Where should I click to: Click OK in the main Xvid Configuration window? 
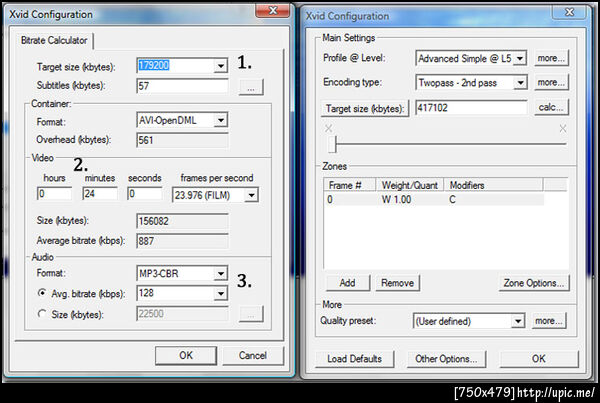[x=539, y=359]
